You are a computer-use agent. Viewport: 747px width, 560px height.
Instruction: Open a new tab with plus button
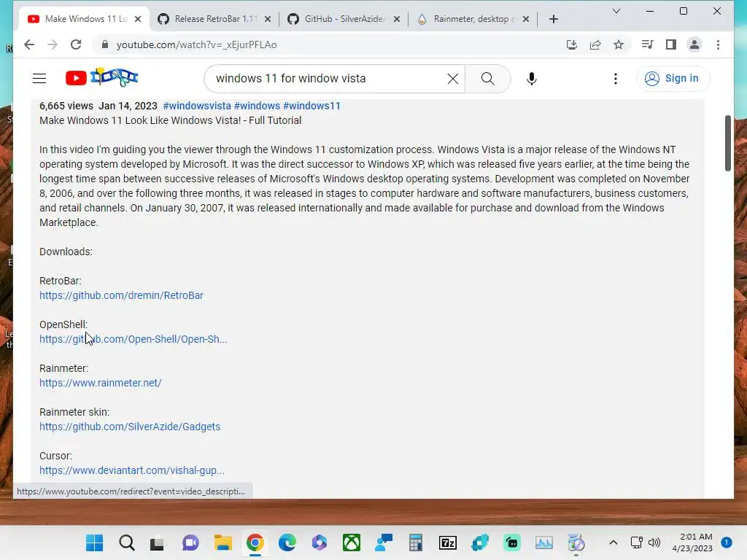click(x=554, y=19)
